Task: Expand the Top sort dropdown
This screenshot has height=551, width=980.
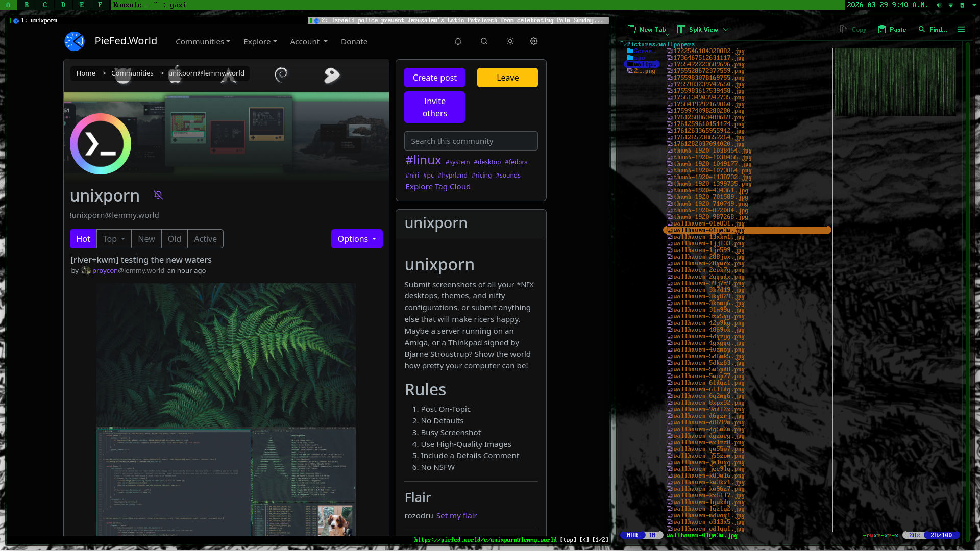Action: coord(114,239)
